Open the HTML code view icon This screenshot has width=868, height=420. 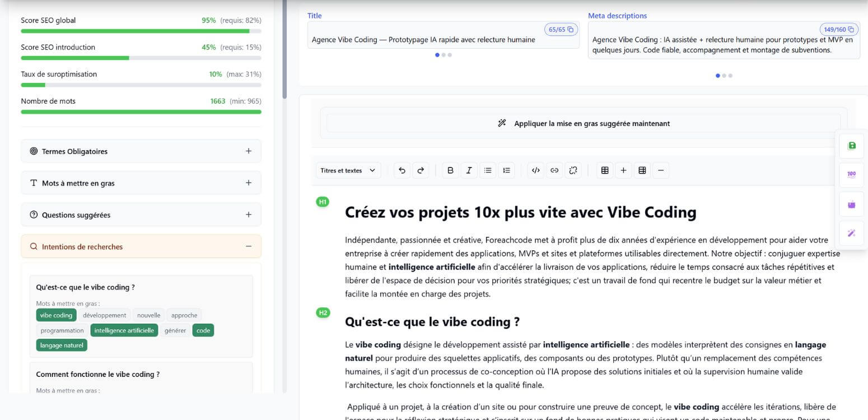point(536,171)
